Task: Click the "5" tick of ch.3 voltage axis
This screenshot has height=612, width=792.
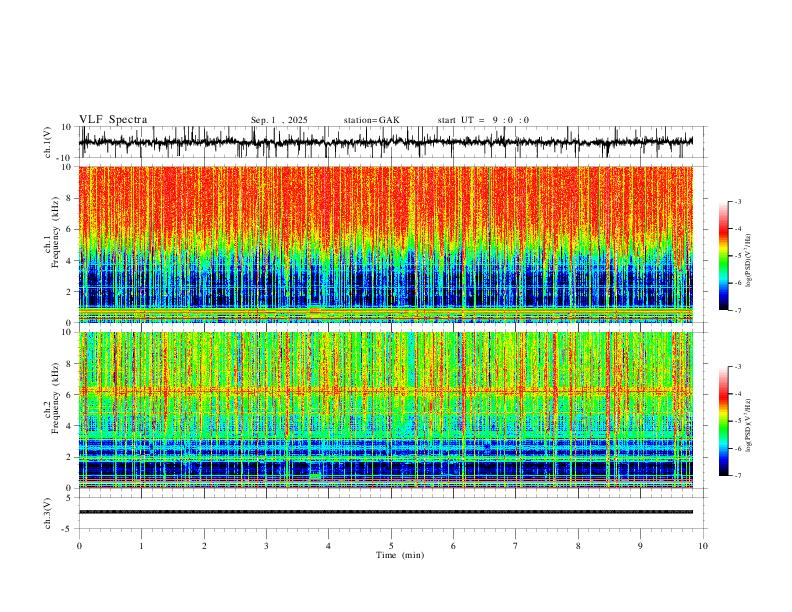Action: pyautogui.click(x=69, y=498)
